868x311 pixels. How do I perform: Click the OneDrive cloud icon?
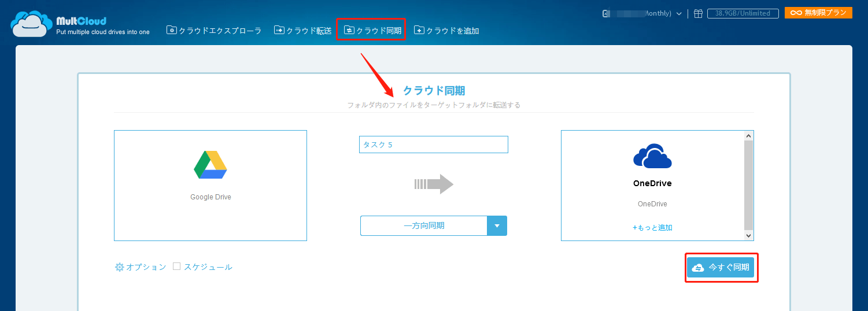point(652,155)
